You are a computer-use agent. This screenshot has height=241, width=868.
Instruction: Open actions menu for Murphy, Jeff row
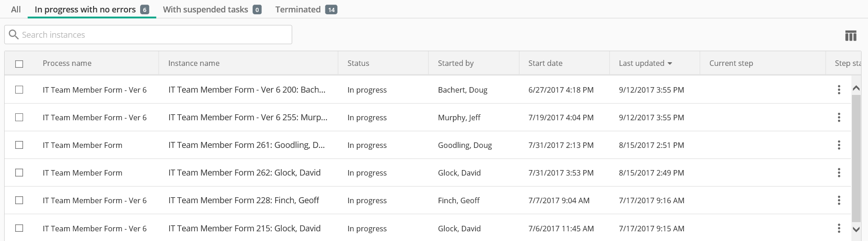click(x=838, y=118)
